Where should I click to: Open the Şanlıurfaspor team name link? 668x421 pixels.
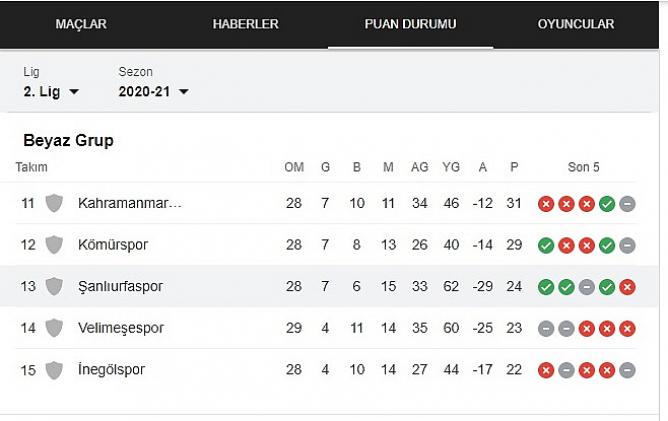click(120, 286)
